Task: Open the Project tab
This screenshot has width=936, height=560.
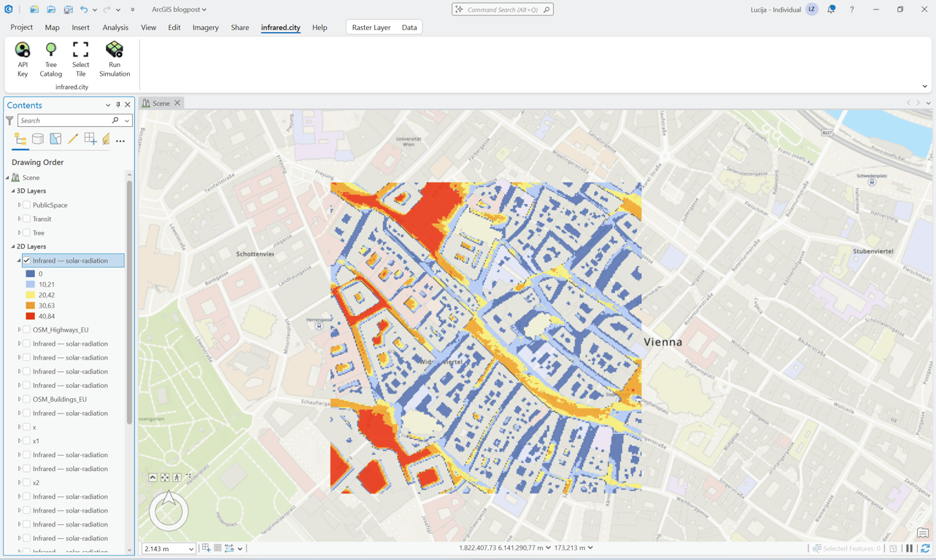Action: point(21,28)
